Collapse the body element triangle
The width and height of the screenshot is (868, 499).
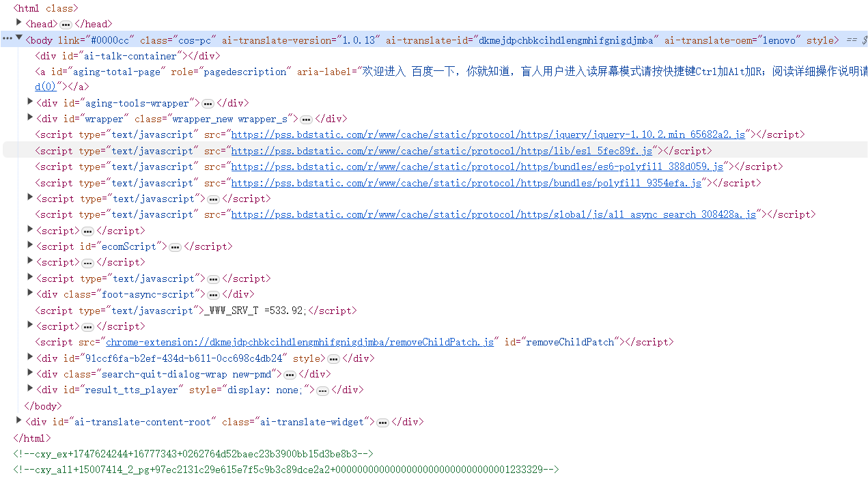19,39
